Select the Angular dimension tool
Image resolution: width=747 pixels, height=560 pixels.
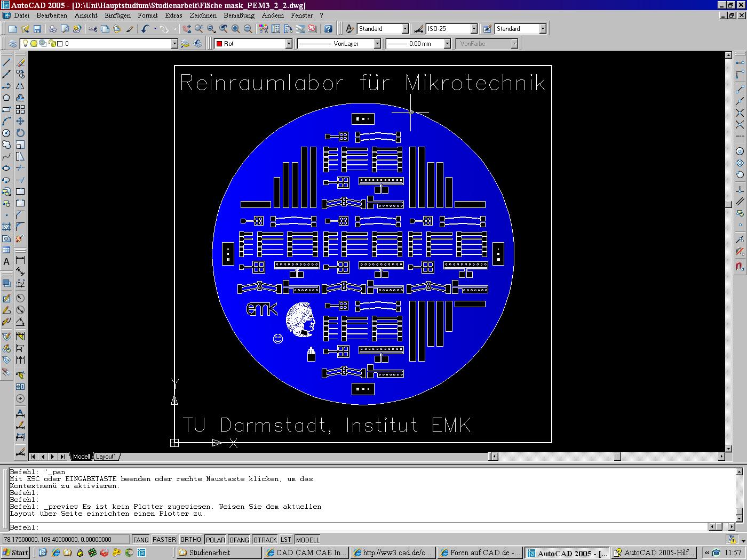click(20, 322)
